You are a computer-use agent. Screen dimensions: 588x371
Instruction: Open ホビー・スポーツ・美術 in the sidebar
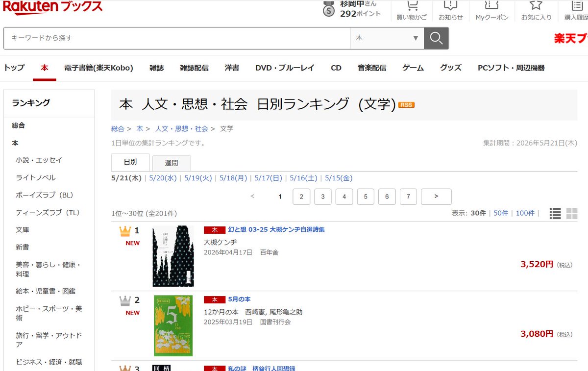49,313
